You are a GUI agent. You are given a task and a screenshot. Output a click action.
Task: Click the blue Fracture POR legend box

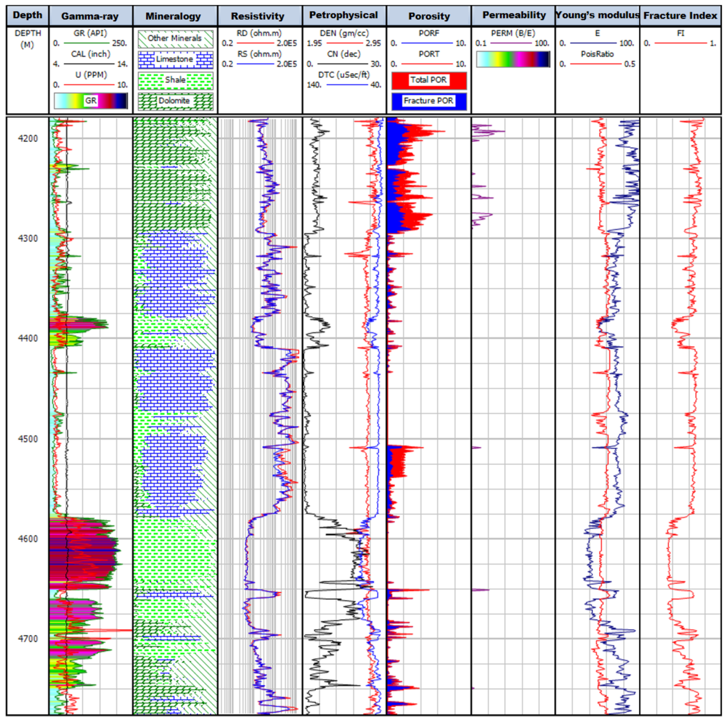(x=429, y=101)
